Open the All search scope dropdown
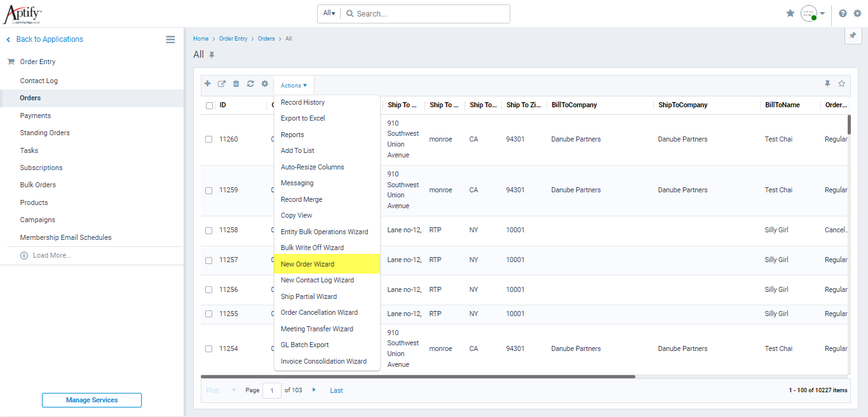 329,13
